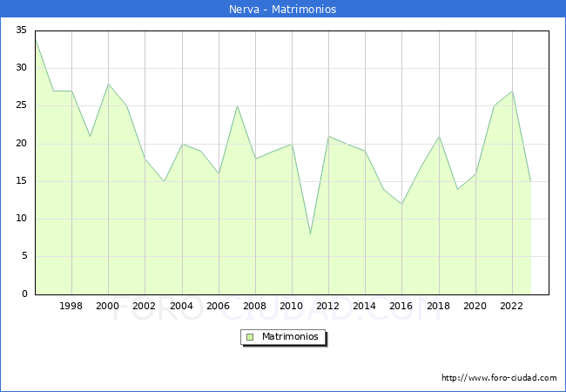The height and width of the screenshot is (392, 566).
Task: Select the 2006 x-axis label
Action: [219, 306]
